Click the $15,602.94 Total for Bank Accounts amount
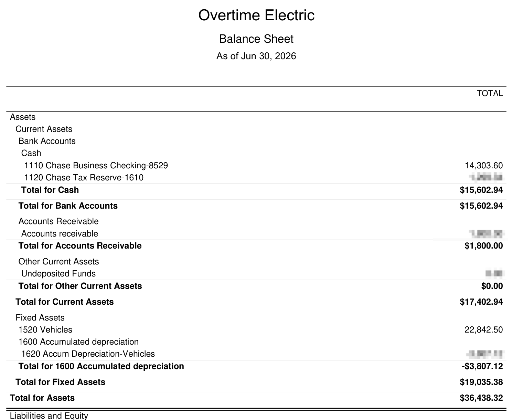Image resolution: width=523 pixels, height=420 pixels. [481, 206]
